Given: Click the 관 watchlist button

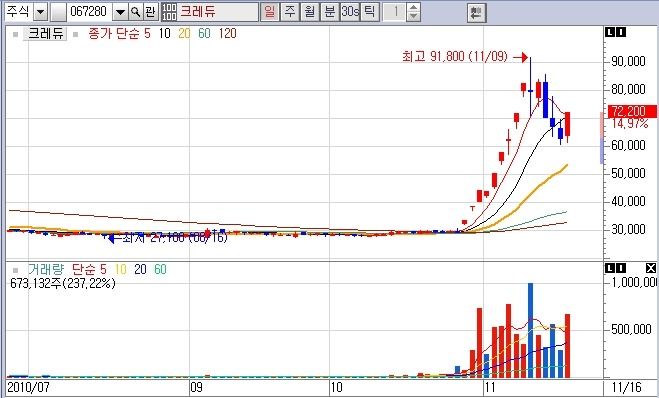Looking at the screenshot, I should (150, 12).
